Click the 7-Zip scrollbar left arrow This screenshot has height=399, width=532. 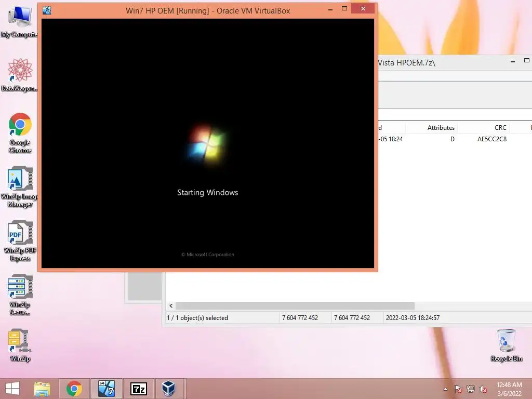click(171, 305)
